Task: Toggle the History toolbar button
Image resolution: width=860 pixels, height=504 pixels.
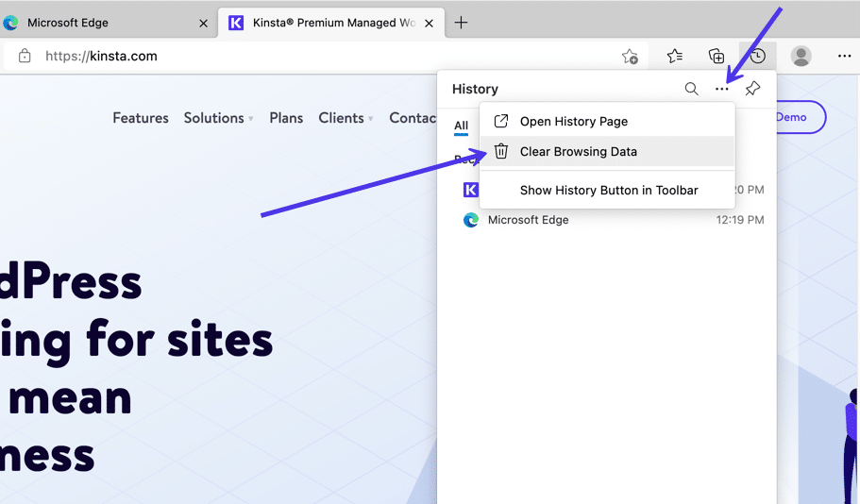Action: pyautogui.click(x=757, y=56)
